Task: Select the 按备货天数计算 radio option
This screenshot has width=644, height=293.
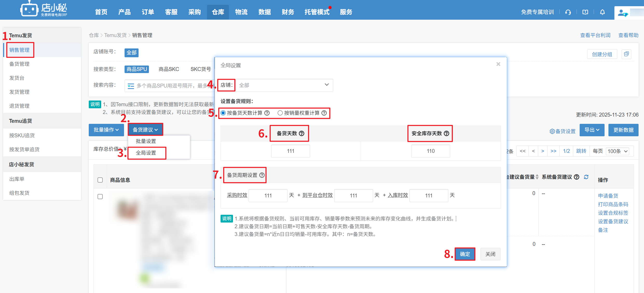Action: (223, 113)
